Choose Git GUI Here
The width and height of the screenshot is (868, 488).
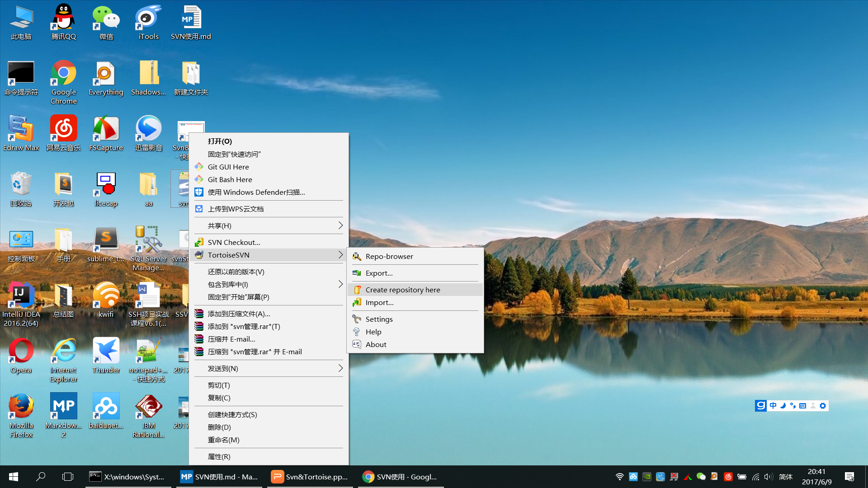(x=269, y=167)
